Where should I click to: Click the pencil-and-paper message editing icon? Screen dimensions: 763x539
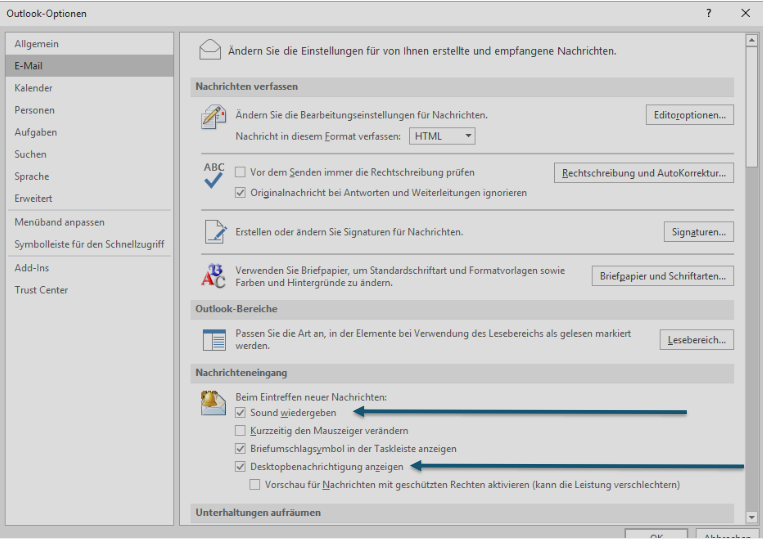point(213,116)
